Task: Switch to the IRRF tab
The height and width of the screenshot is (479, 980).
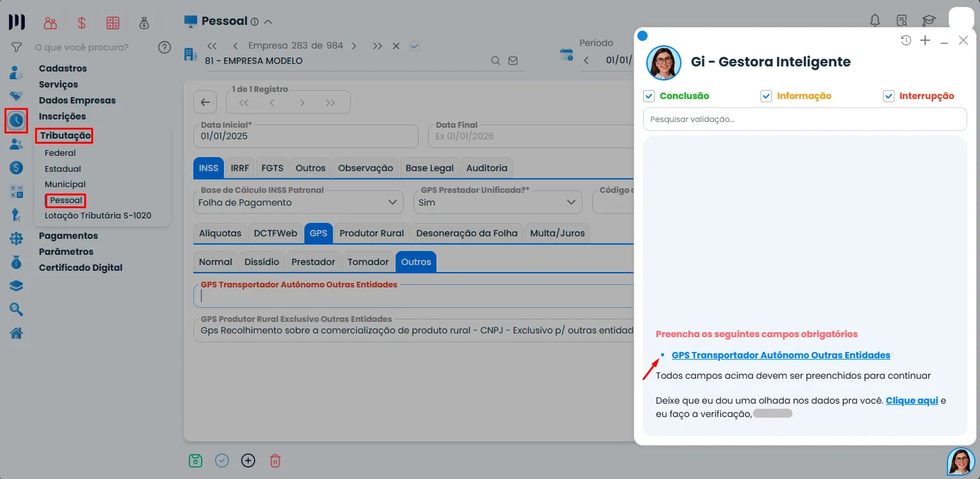Action: 240,168
